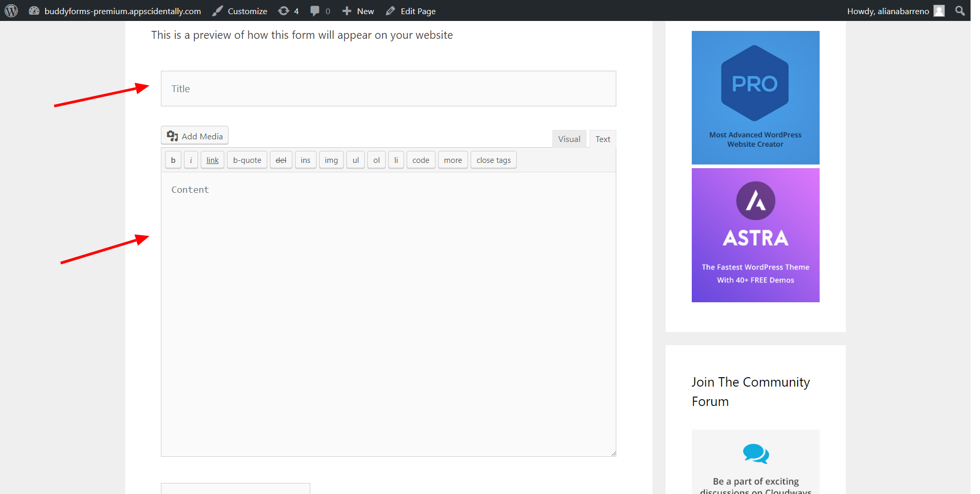
Task: Open comments via the speech bubble icon
Action: click(315, 10)
